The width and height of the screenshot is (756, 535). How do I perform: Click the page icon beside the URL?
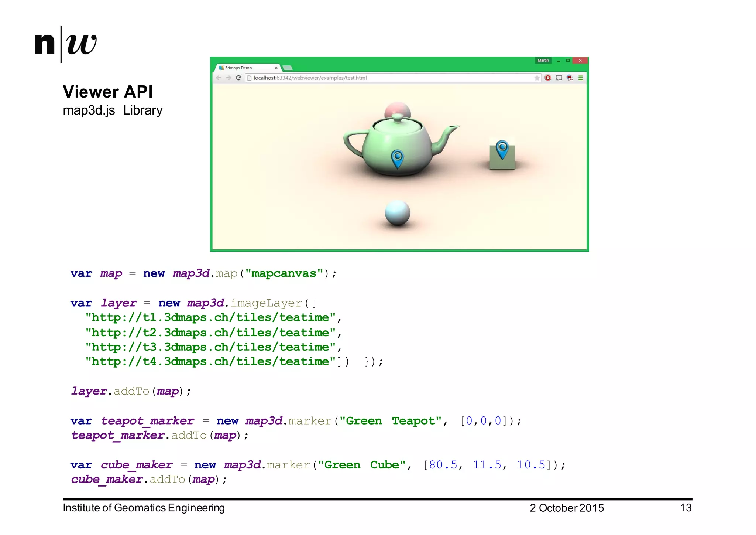tap(249, 78)
